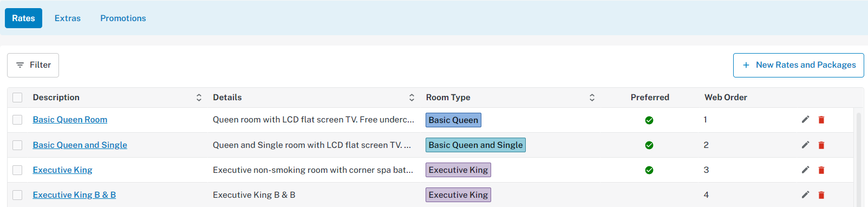
Task: Tick the select-all checkbox in header
Action: click(17, 98)
